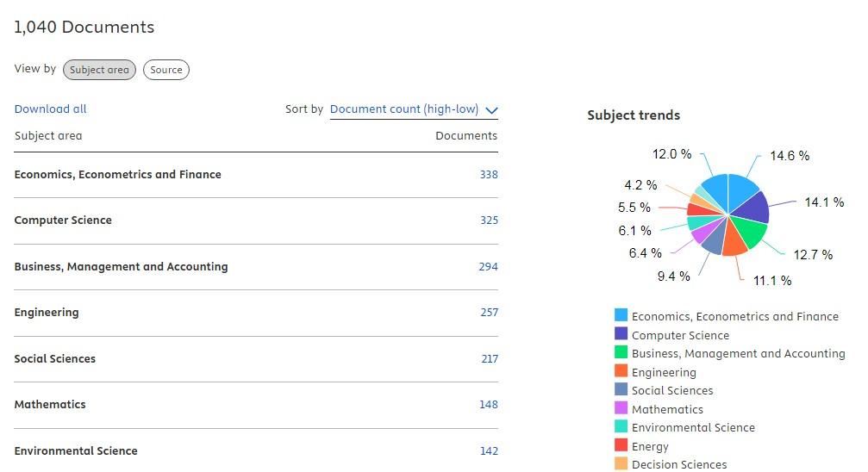Screen dimensions: 868x472
Task: Click the 294 Business documents count
Action: pyautogui.click(x=488, y=267)
